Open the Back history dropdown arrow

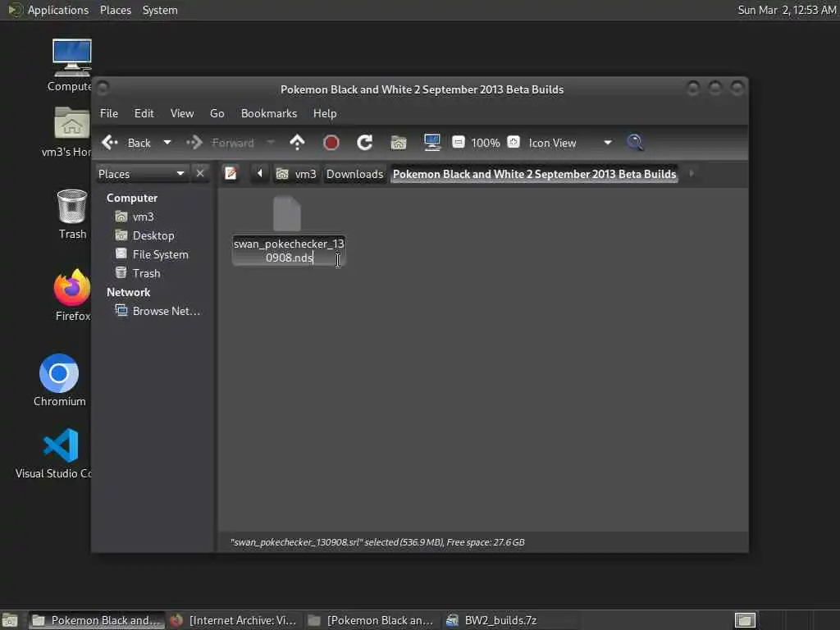coord(167,143)
